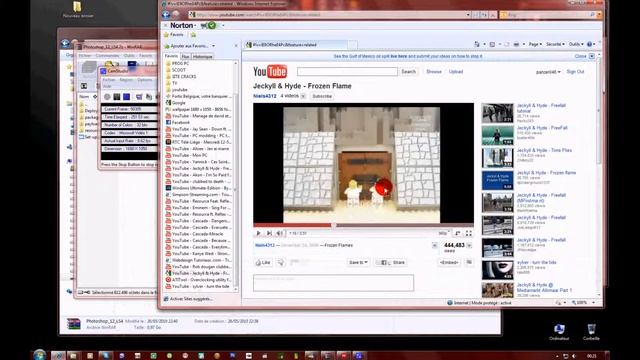
Task: Switch the YouTube player to fullscreen
Action: 469,233
